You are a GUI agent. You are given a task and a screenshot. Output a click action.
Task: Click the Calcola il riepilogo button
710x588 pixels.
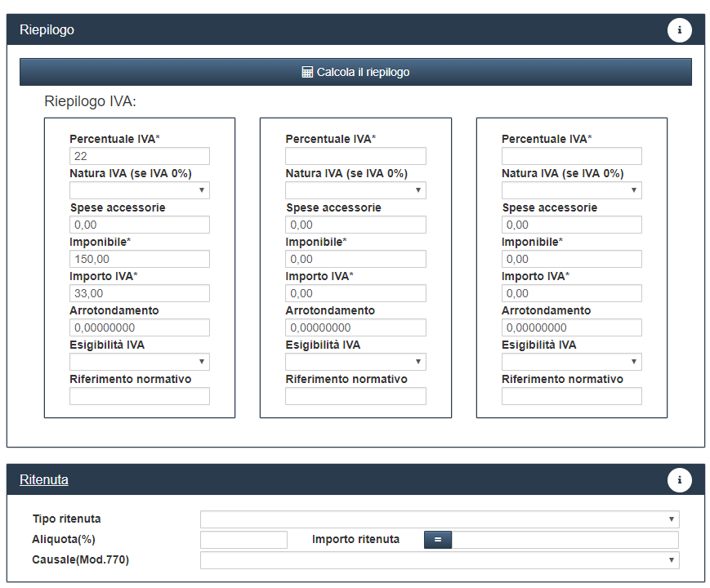click(355, 72)
